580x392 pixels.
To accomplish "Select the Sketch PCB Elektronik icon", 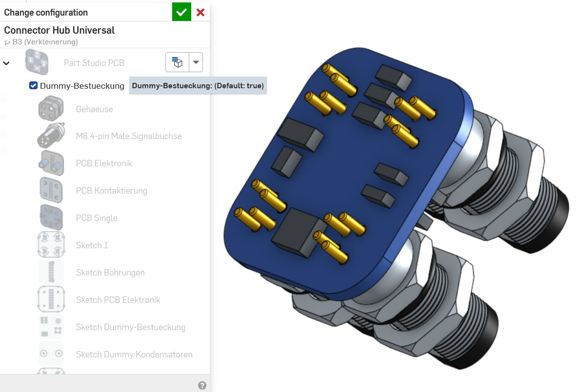I will pyautogui.click(x=51, y=299).
